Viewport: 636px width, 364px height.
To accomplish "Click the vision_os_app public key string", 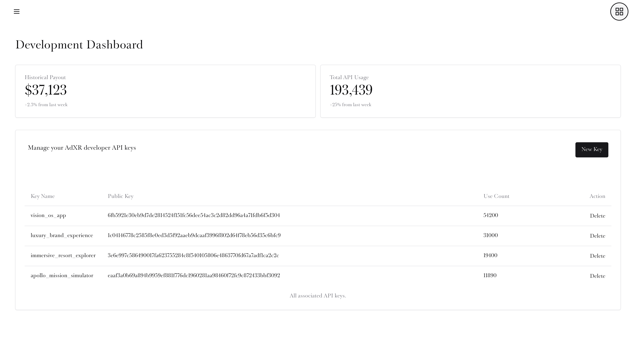I will [x=194, y=215].
